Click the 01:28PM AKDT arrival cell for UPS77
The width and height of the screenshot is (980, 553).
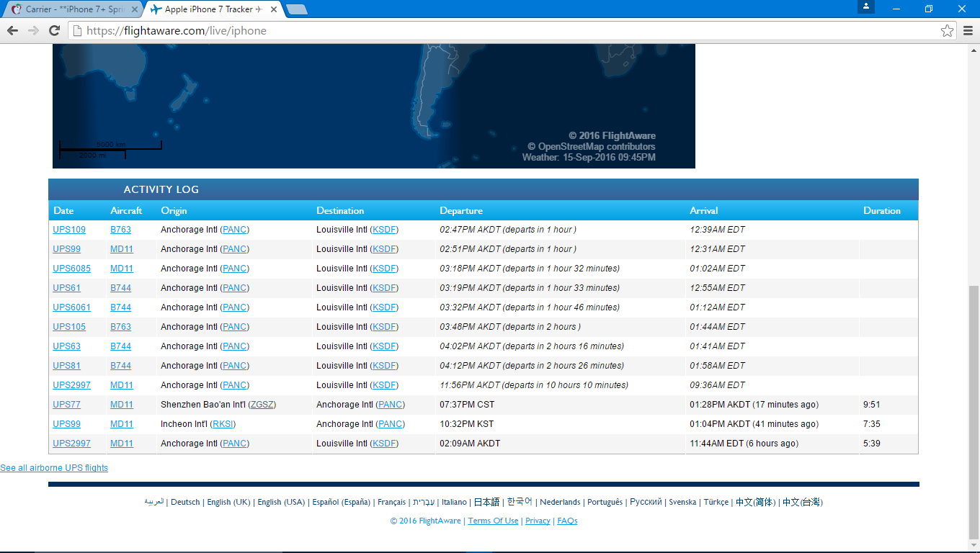tap(754, 405)
